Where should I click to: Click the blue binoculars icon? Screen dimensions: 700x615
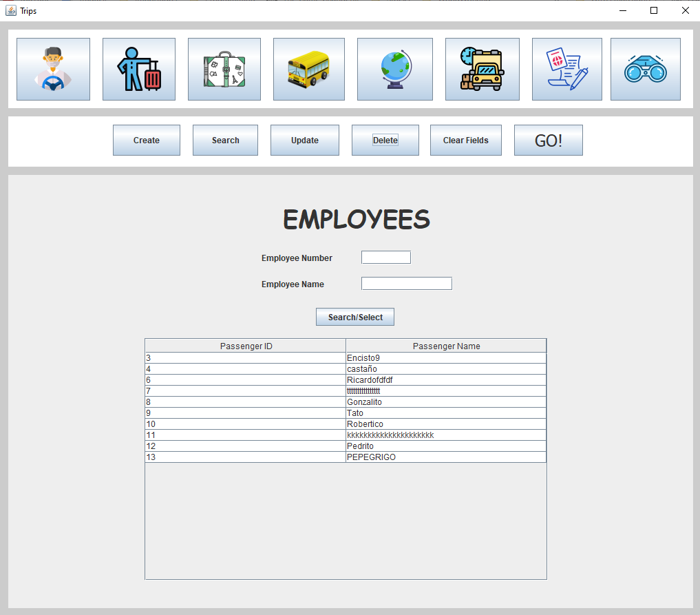646,70
